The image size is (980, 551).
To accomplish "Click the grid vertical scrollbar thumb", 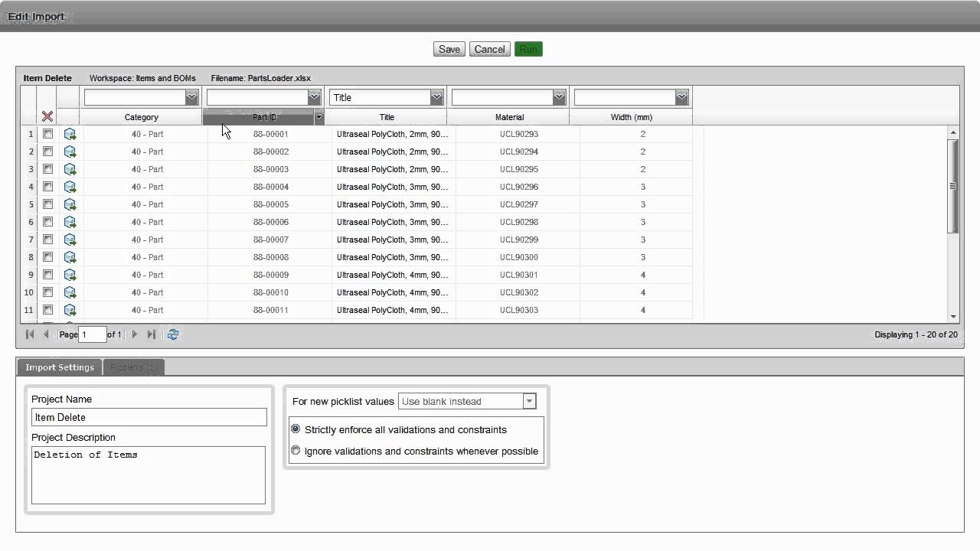I will tap(953, 186).
